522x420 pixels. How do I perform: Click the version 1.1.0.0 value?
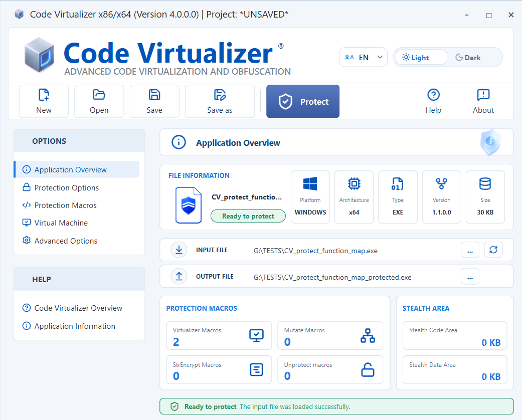point(441,213)
